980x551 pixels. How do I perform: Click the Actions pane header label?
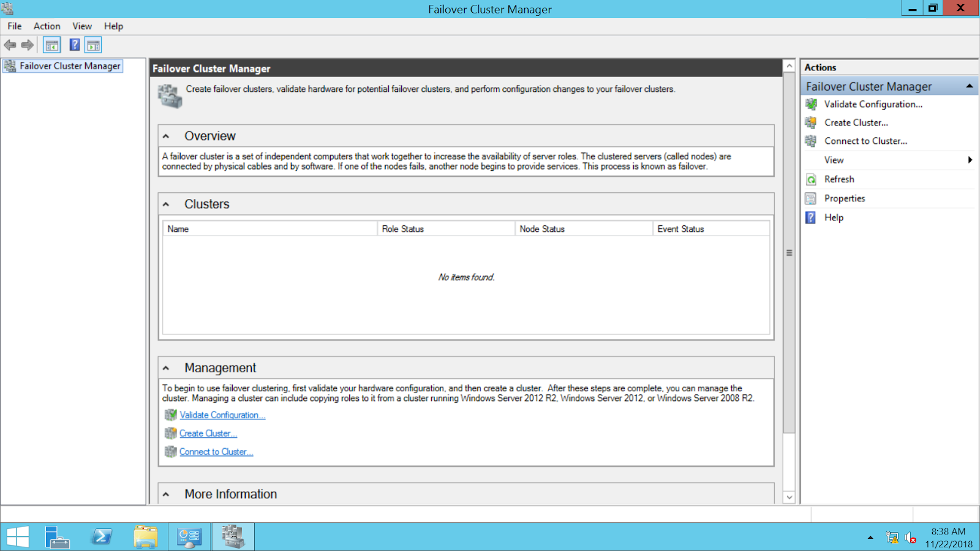tap(820, 67)
